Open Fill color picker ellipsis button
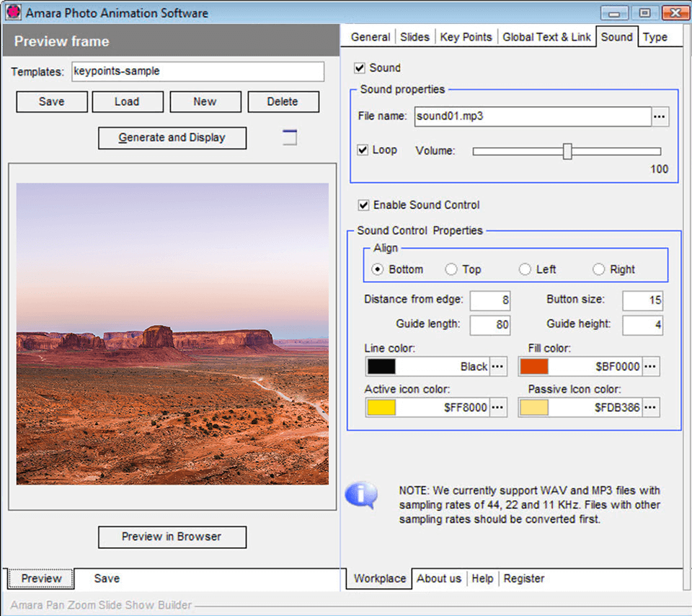The height and width of the screenshot is (616, 692). point(651,367)
